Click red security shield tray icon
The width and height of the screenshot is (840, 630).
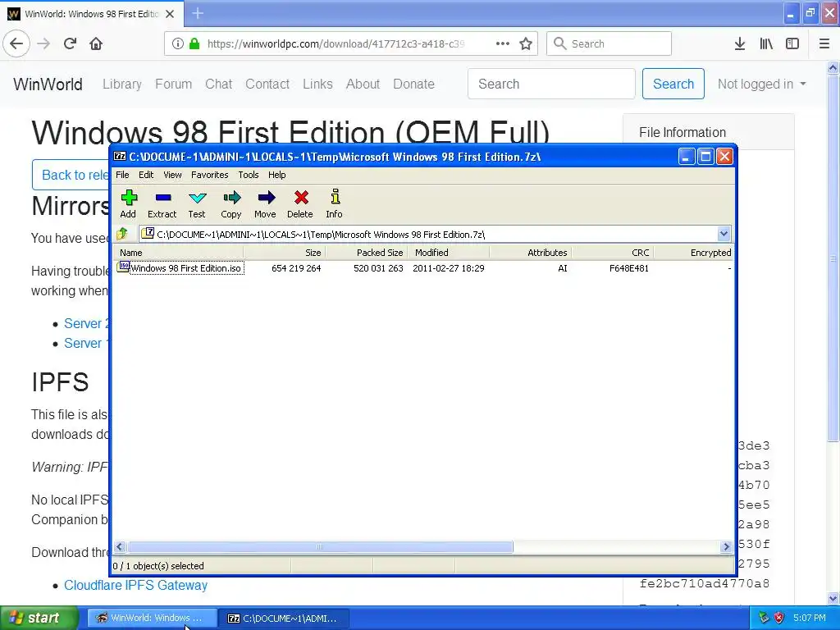click(x=779, y=618)
